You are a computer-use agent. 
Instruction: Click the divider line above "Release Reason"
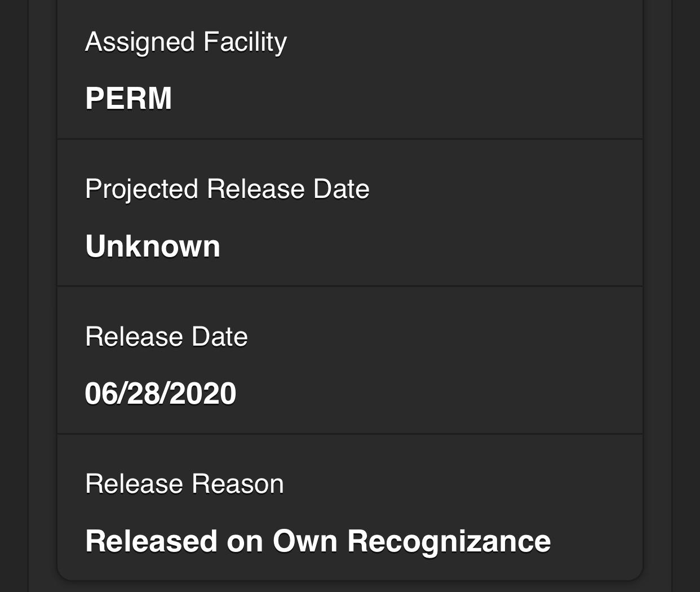tap(349, 434)
